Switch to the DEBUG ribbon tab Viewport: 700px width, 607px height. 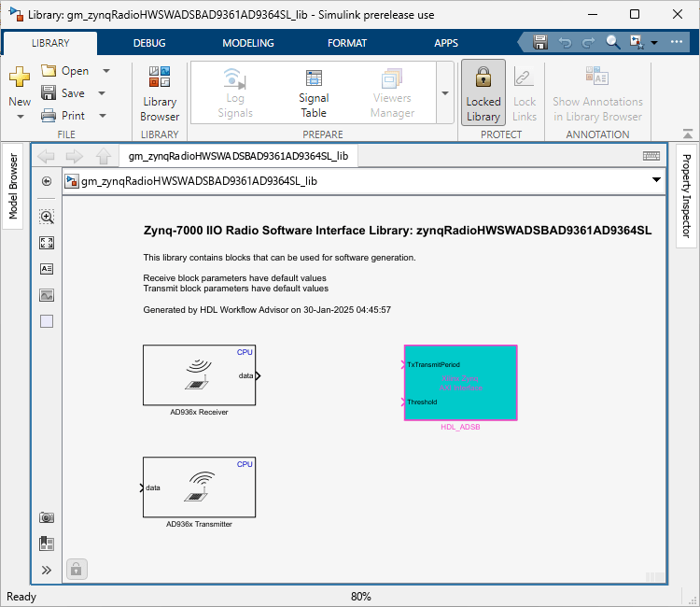149,43
